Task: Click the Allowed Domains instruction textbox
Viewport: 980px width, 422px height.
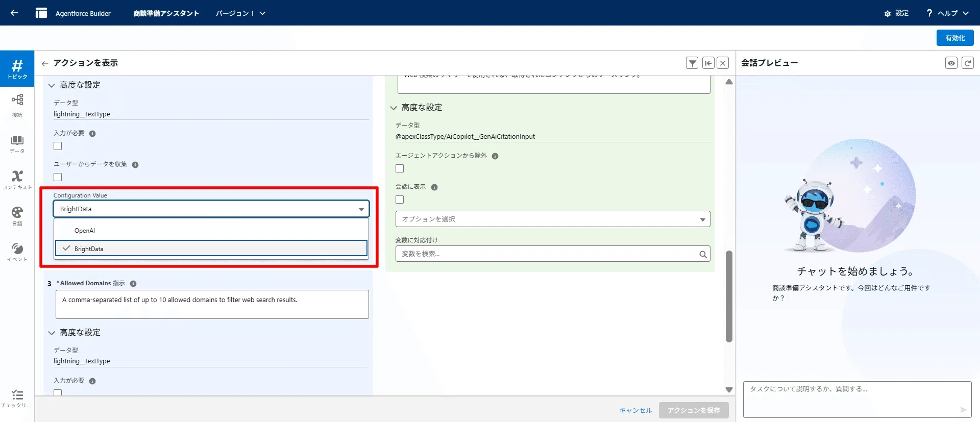Action: tap(212, 305)
